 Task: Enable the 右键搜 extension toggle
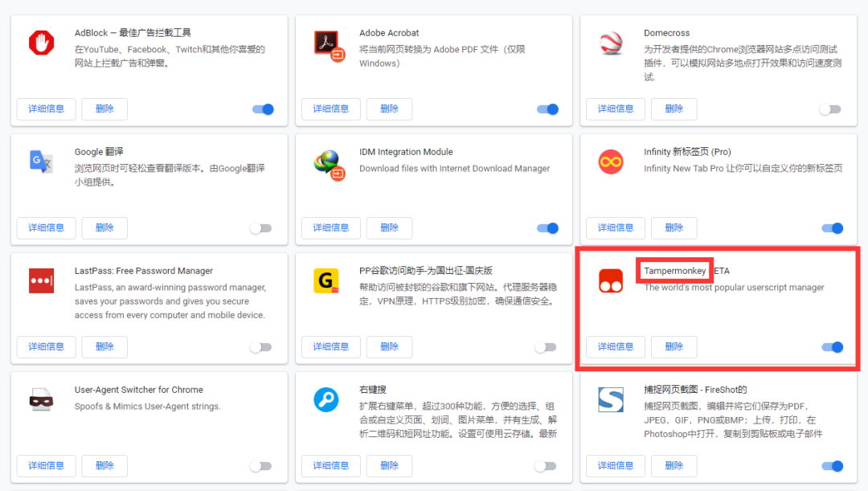(x=545, y=466)
